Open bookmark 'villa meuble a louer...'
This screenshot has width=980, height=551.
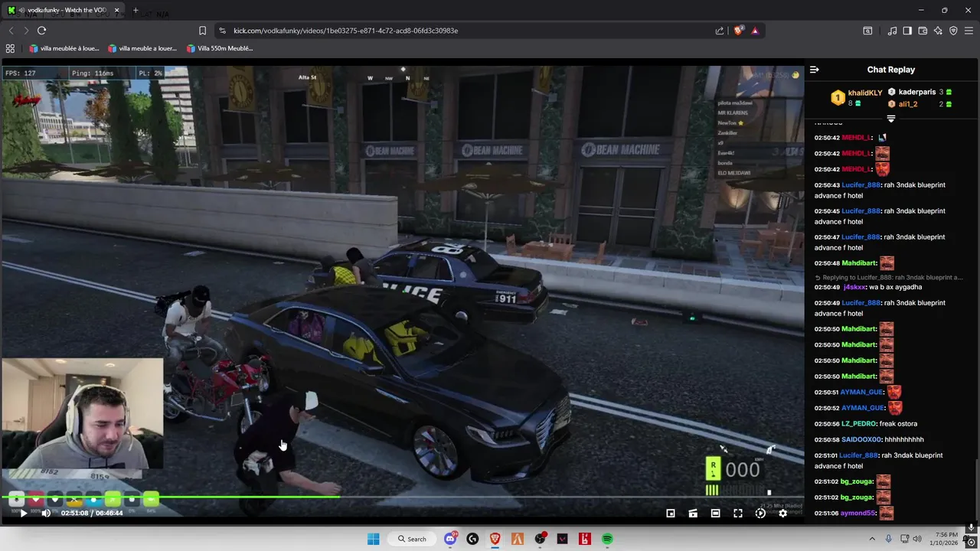[142, 48]
